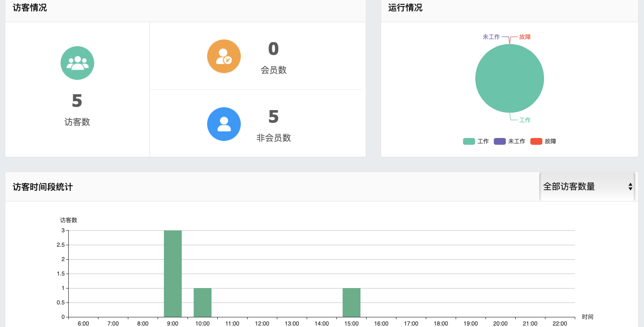Click the 9:00 bar in visitor chart
This screenshot has height=327, width=644.
click(x=173, y=274)
